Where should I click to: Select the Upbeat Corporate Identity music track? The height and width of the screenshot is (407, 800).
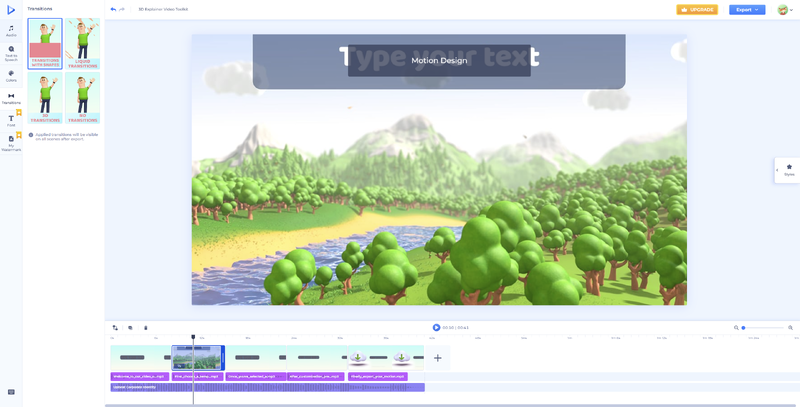(x=267, y=387)
